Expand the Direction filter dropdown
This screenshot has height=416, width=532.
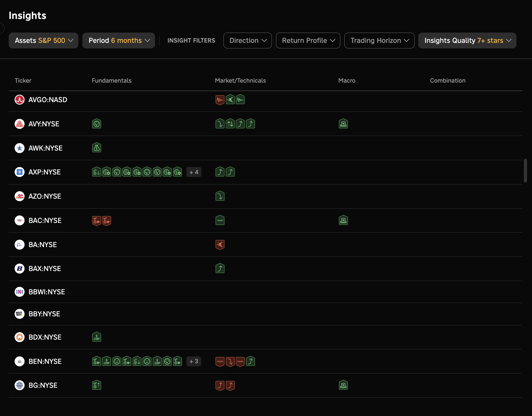pos(248,40)
